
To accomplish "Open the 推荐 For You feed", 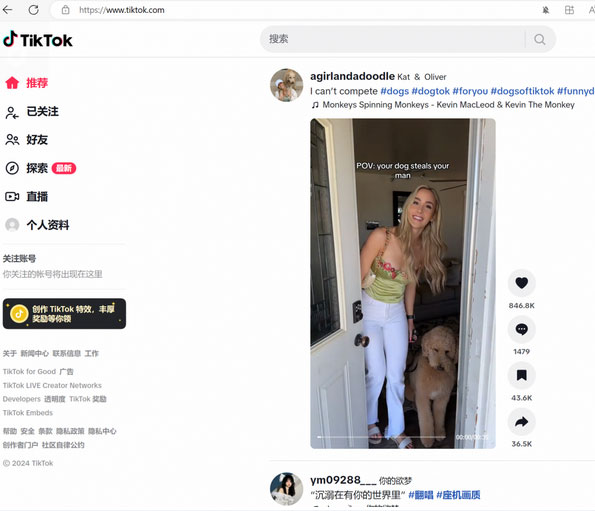I will coord(27,83).
